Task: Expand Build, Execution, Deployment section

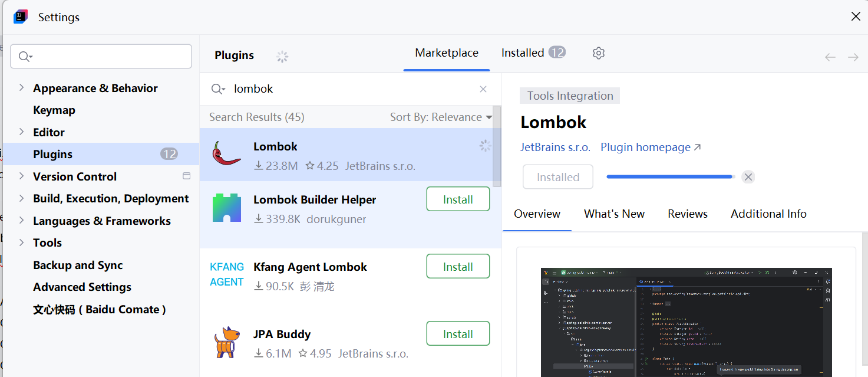Action: pos(21,198)
